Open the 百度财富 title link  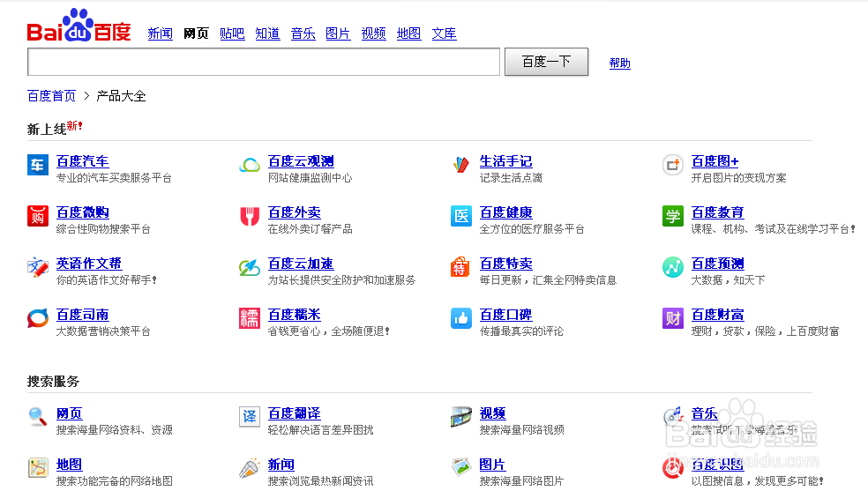tap(717, 315)
